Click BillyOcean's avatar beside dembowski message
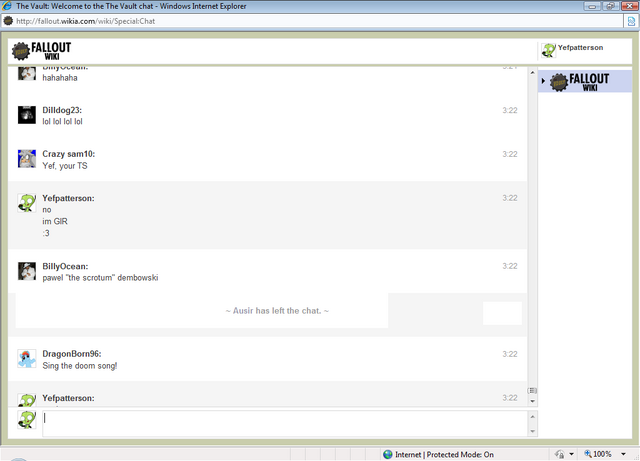 click(x=27, y=271)
